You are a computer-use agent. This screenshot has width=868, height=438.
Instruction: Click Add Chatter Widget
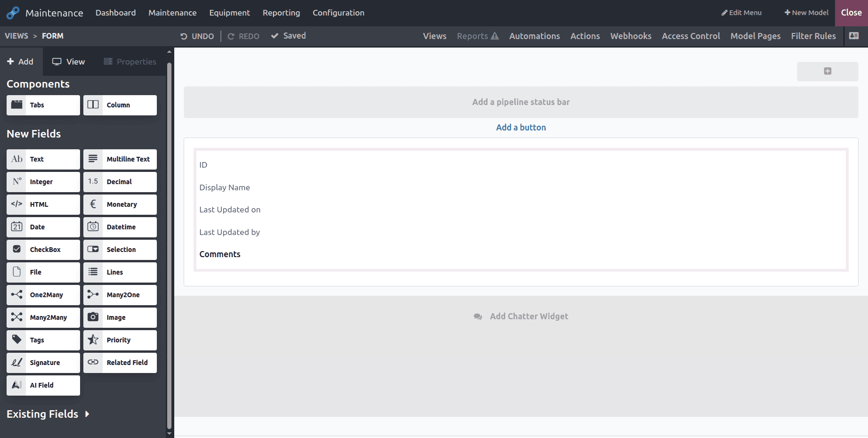coord(521,316)
